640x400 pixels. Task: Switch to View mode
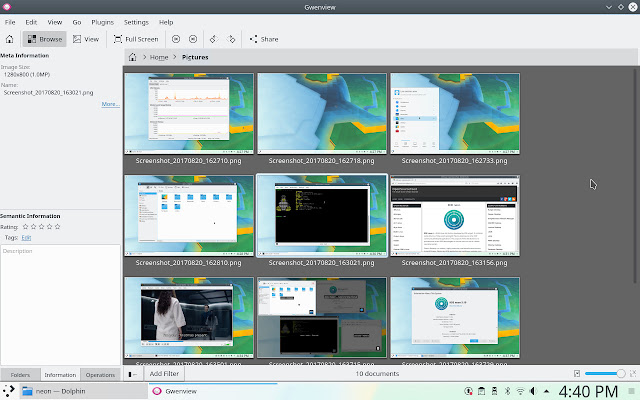(x=86, y=39)
